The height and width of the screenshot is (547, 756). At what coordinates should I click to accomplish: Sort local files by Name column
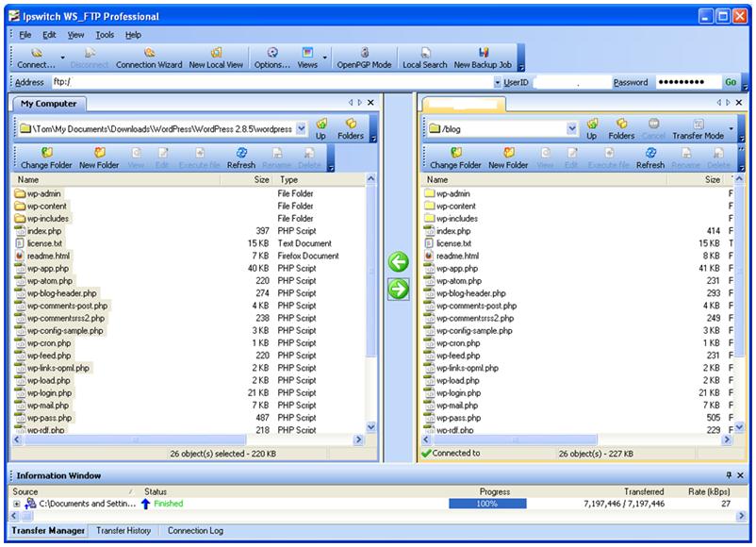tap(116, 179)
